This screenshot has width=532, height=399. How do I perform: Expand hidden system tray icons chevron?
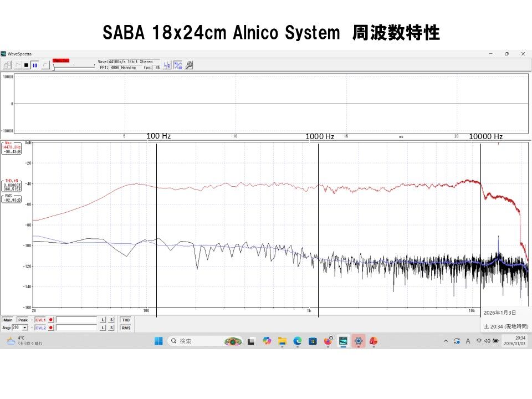pos(446,341)
